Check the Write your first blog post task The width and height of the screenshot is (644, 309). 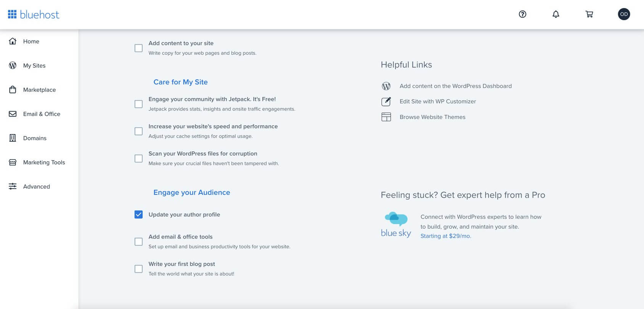pos(138,269)
